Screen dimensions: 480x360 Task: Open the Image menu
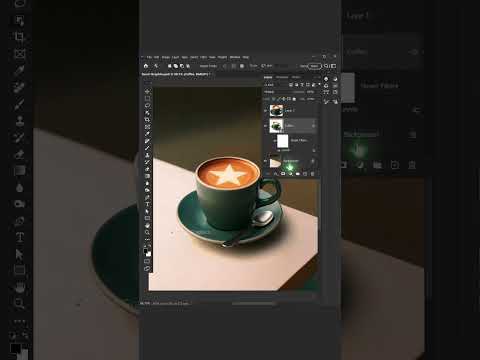click(x=166, y=57)
